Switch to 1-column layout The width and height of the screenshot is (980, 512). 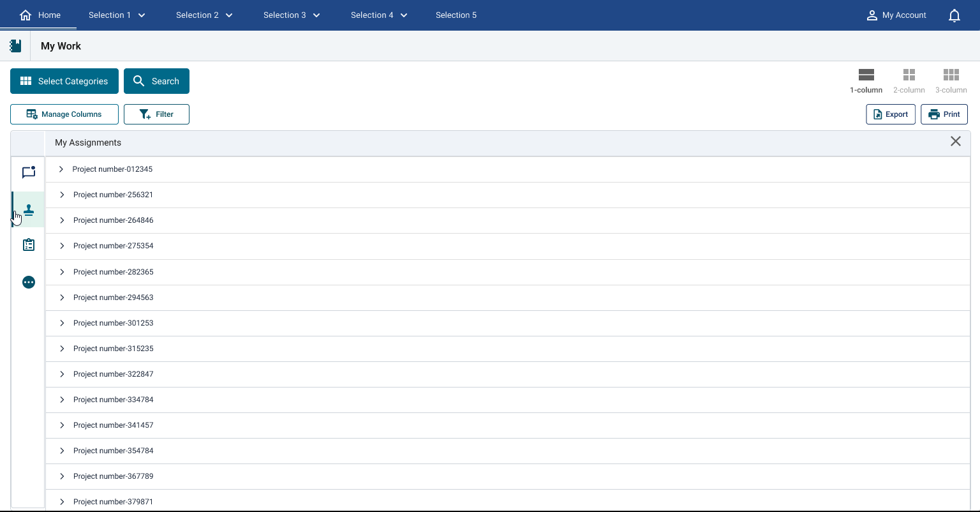pos(866,81)
